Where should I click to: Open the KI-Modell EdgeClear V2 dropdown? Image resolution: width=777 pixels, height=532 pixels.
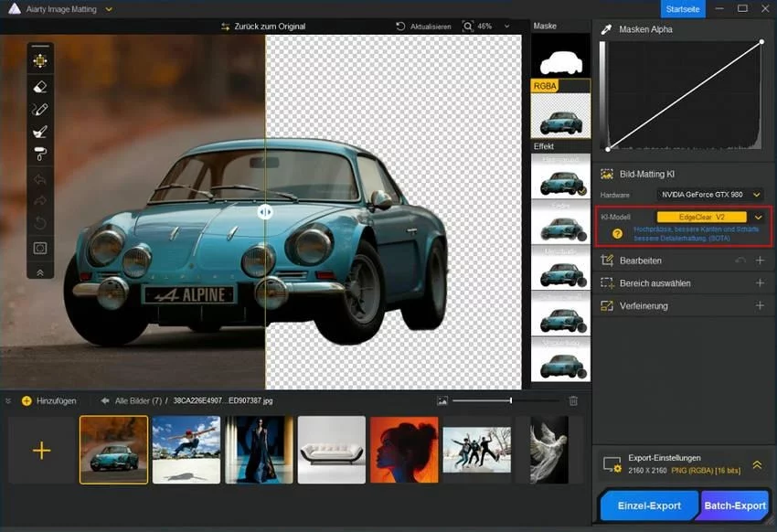coord(758,218)
